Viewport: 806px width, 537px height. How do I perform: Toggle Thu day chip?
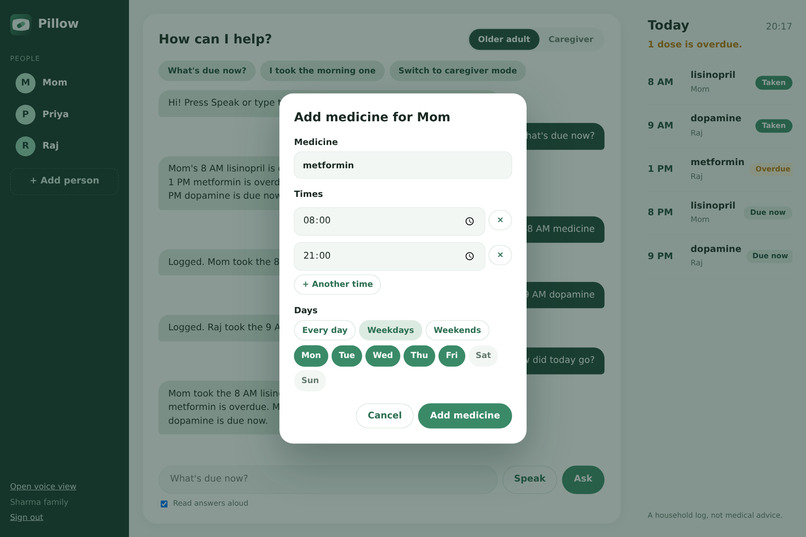click(x=419, y=356)
